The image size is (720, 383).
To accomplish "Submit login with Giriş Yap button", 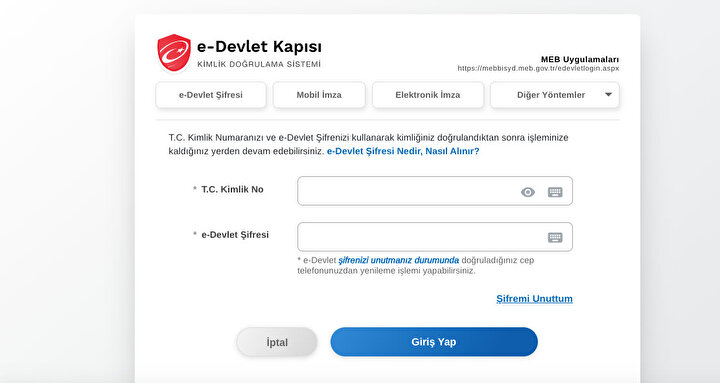I will coord(434,342).
